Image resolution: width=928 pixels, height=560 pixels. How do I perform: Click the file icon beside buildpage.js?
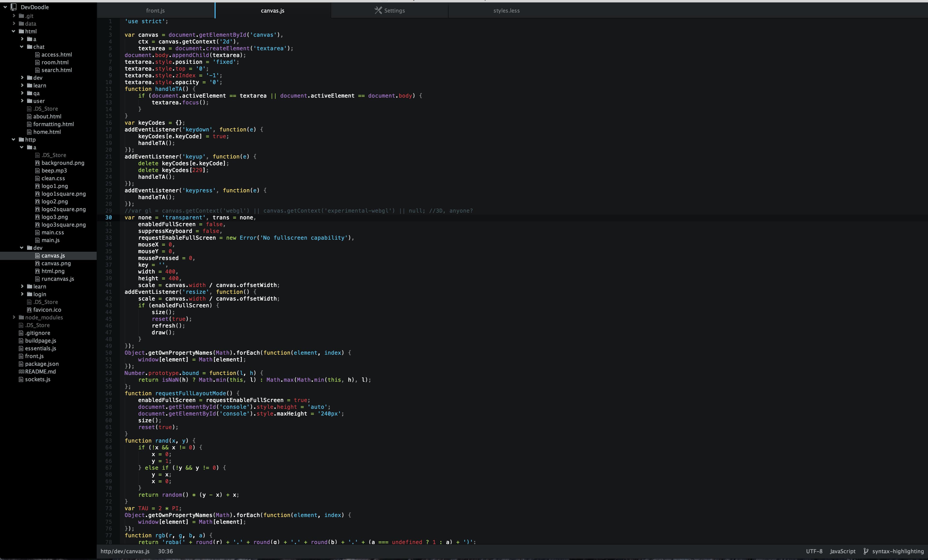tap(21, 340)
